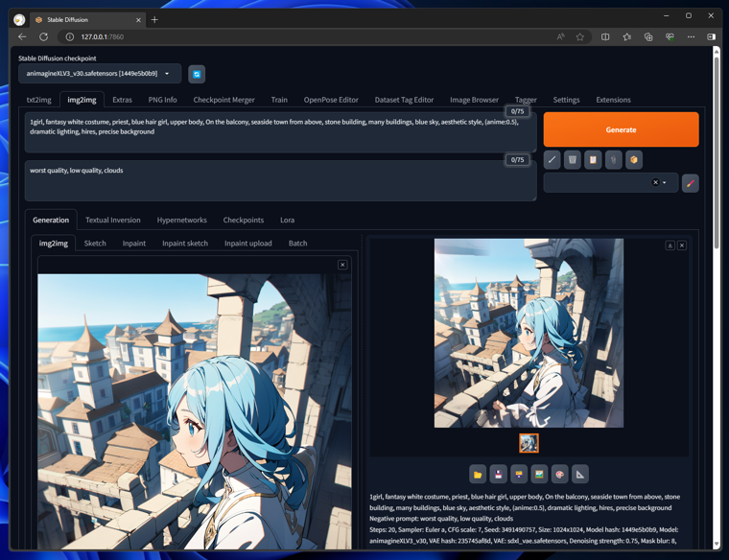Open the Extensions tab
The image size is (729, 560).
613,100
